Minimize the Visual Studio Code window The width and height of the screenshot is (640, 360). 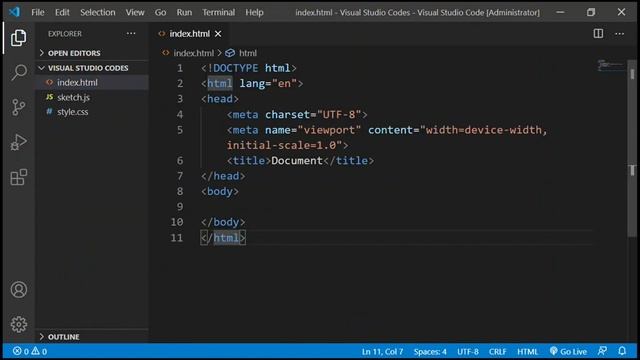point(560,12)
